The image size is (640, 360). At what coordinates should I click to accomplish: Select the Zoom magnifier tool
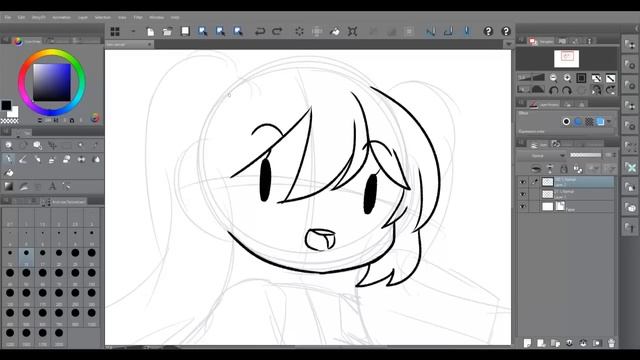tap(9, 145)
